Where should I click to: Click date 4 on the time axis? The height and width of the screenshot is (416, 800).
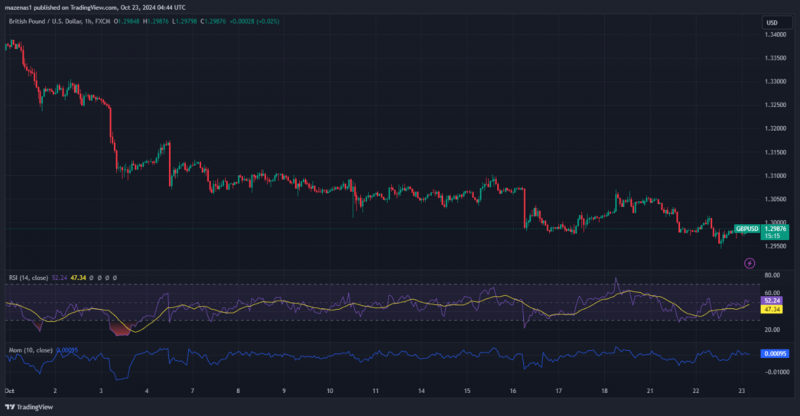(x=147, y=391)
